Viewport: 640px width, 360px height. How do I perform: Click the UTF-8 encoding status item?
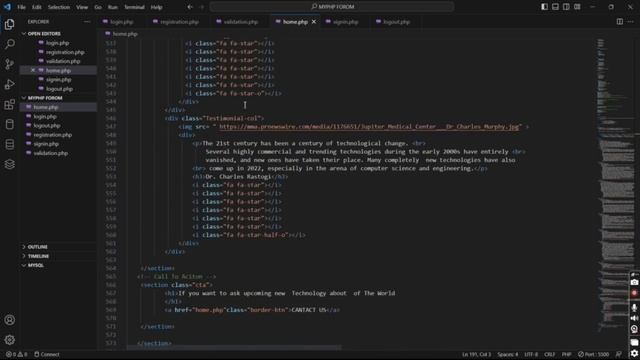click(x=531, y=354)
